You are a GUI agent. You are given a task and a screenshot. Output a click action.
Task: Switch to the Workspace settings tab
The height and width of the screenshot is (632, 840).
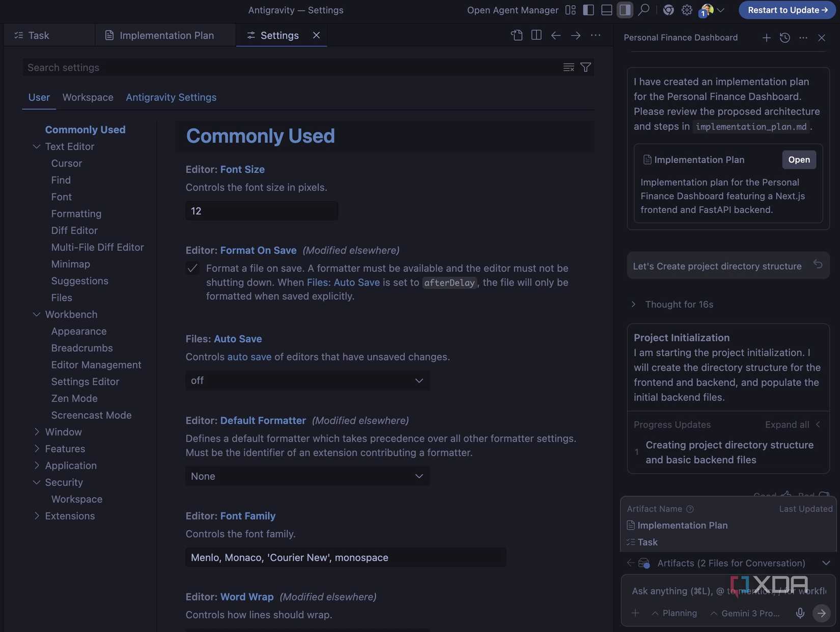point(88,97)
